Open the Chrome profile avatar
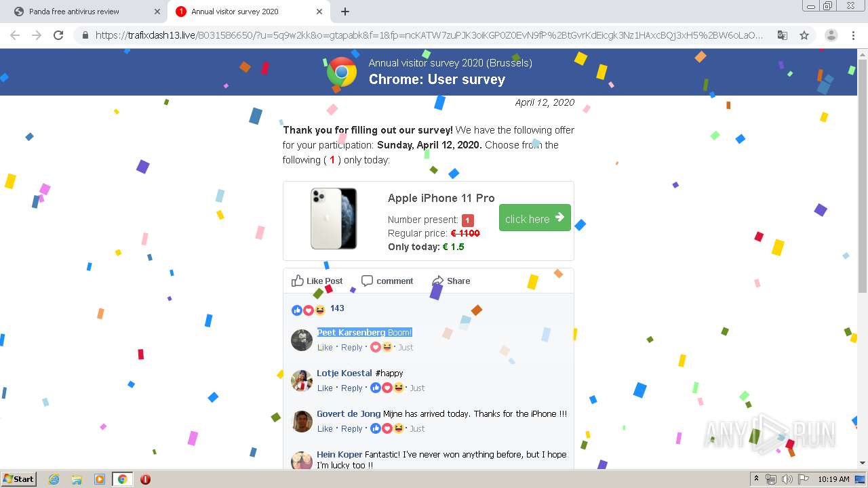This screenshot has height=488, width=868. point(831,35)
